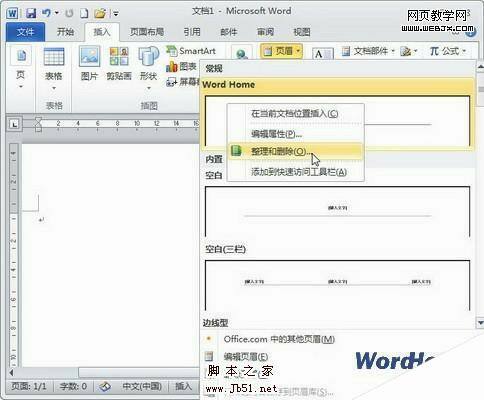This screenshot has height=400, width=484.
Task: Click the text box A icon
Action: point(322,54)
